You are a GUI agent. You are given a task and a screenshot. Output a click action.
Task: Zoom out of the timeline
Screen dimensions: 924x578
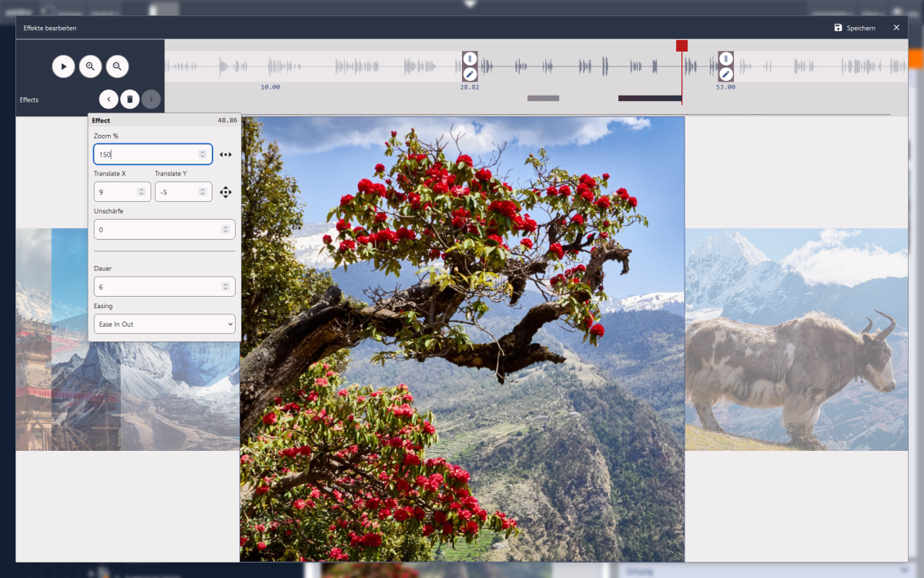117,67
